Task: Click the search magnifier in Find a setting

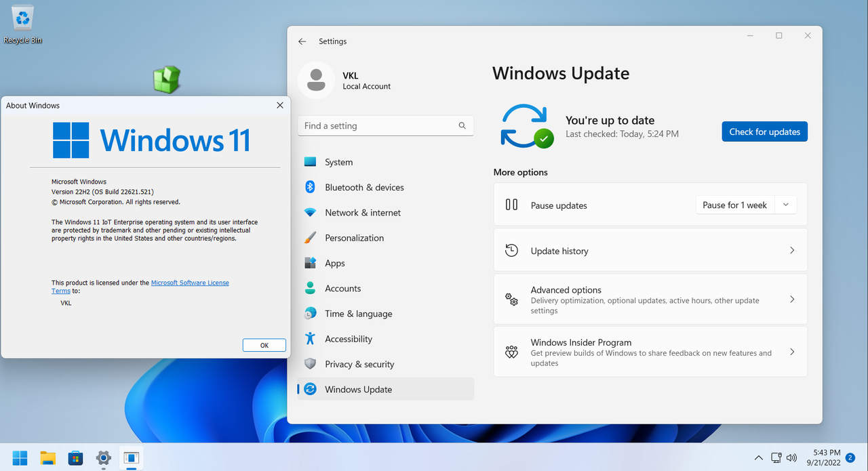Action: [x=462, y=125]
